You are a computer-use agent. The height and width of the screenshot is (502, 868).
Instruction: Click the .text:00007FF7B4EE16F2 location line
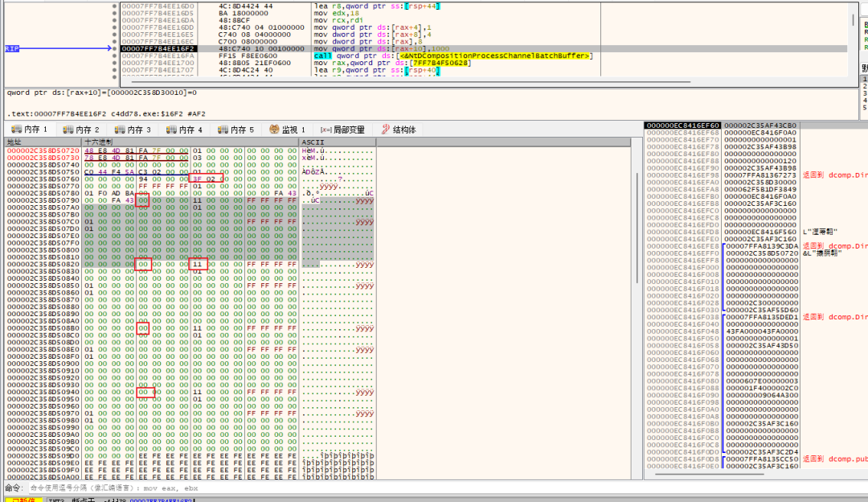click(x=106, y=113)
